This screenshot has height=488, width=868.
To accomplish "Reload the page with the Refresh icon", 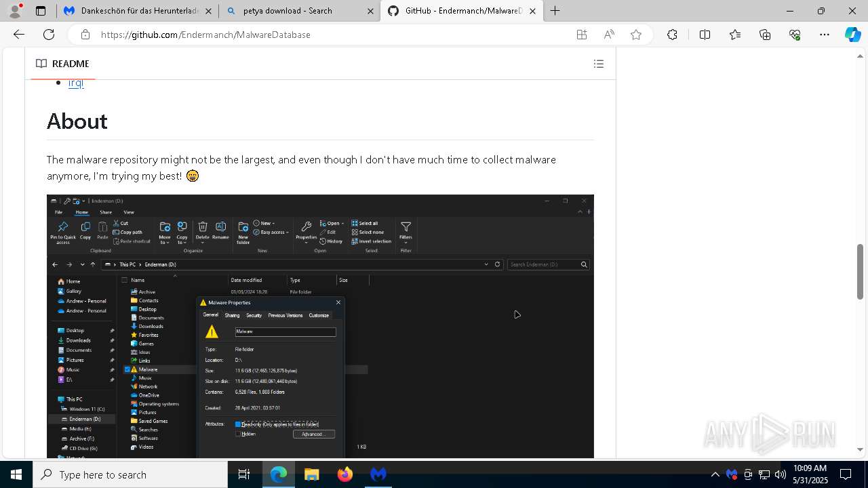I will pos(49,35).
